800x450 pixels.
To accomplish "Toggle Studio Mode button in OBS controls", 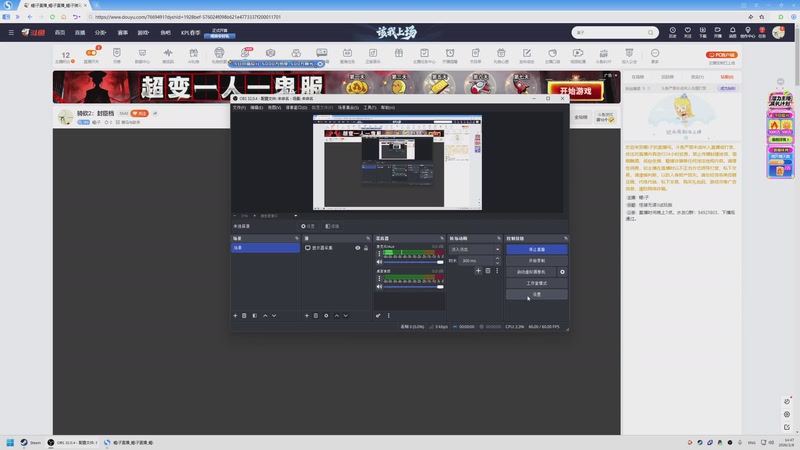I will coord(537,283).
